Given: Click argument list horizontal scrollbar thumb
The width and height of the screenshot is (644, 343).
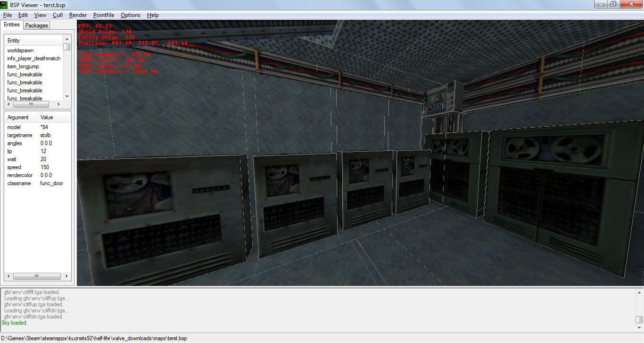Looking at the screenshot, I should pos(37,276).
